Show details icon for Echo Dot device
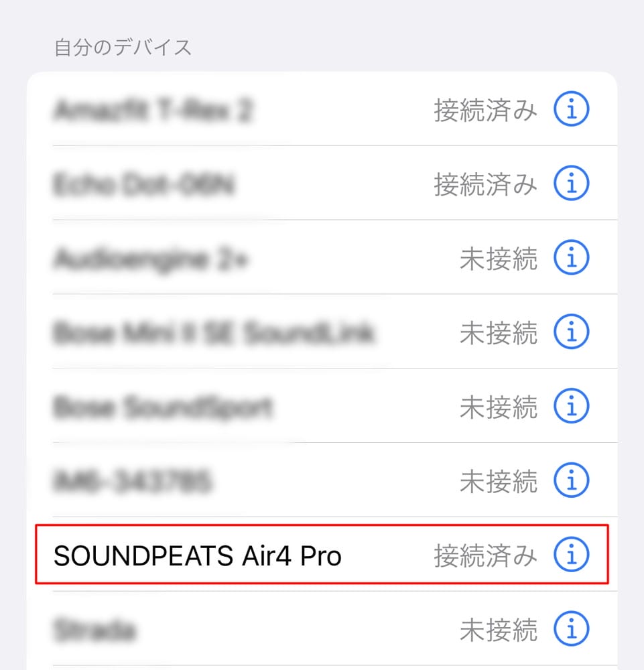 point(572,183)
